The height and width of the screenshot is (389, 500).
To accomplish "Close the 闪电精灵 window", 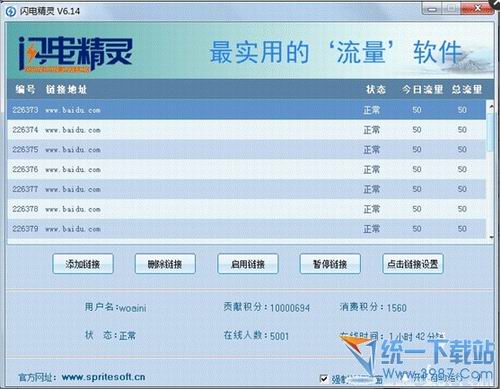I will [478, 9].
